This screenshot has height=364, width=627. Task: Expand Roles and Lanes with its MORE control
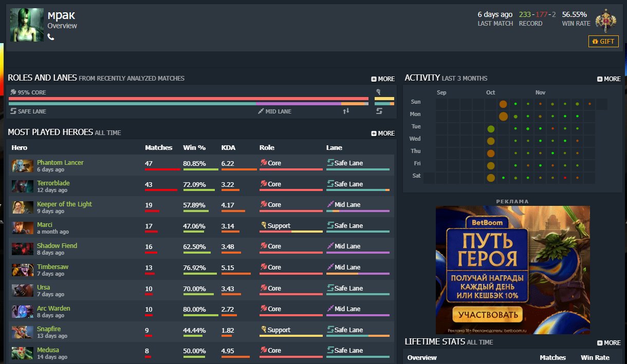[x=382, y=79]
